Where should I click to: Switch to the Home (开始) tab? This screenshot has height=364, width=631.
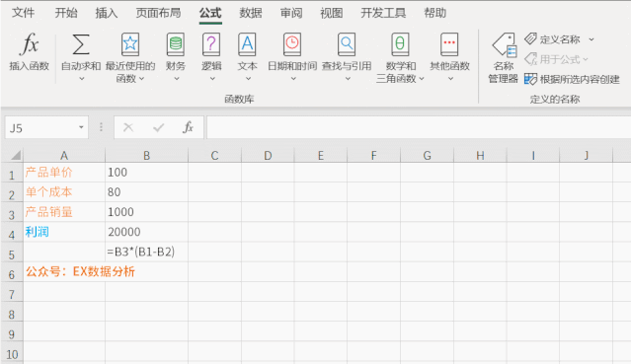click(x=66, y=13)
